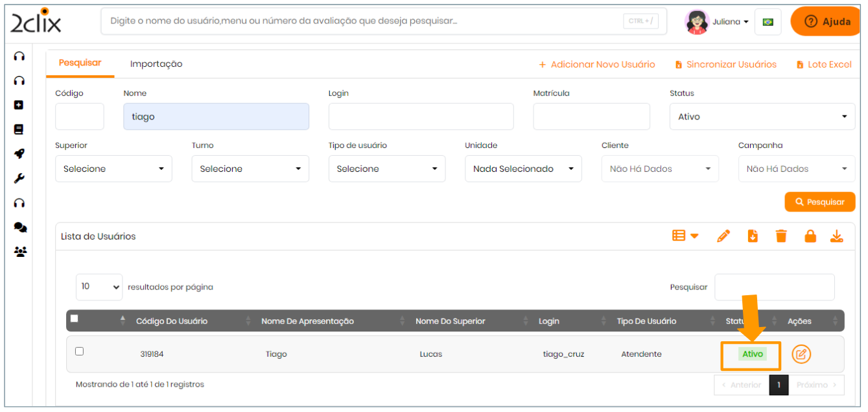Open the wrench settings icon in sidebar

point(19,178)
